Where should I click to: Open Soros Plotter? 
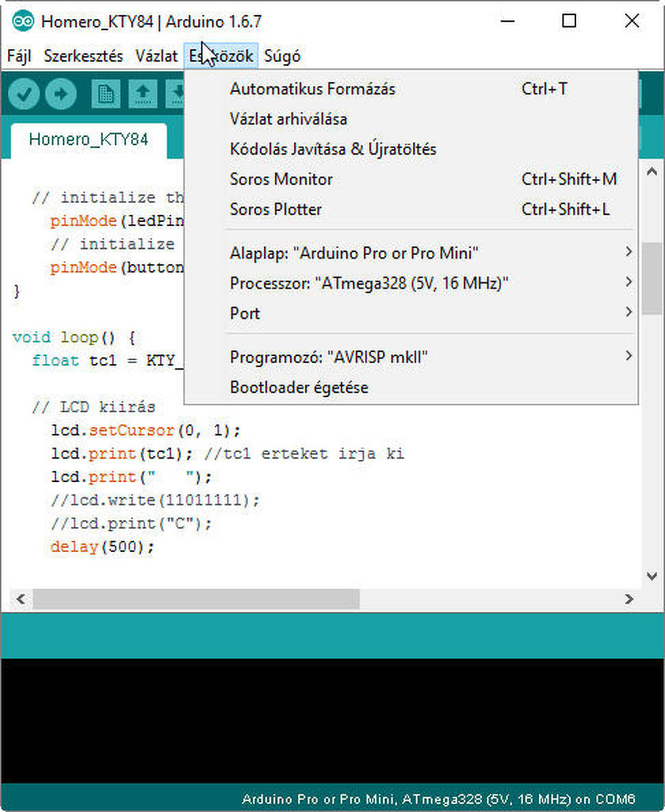click(x=411, y=209)
